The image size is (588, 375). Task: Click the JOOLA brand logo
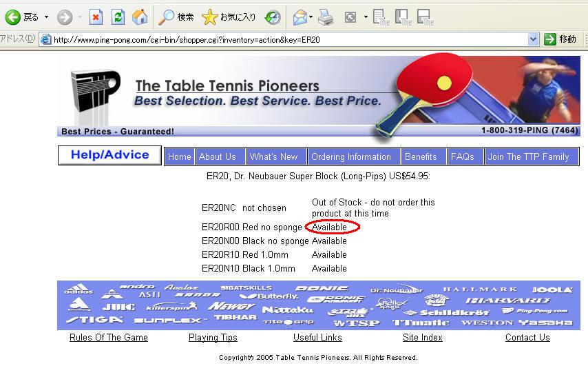(552, 290)
